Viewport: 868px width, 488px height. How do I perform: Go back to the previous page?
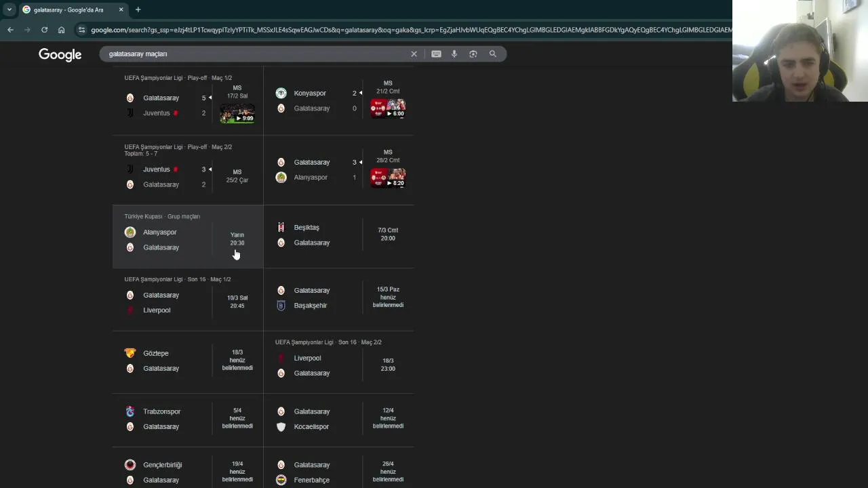click(x=10, y=30)
